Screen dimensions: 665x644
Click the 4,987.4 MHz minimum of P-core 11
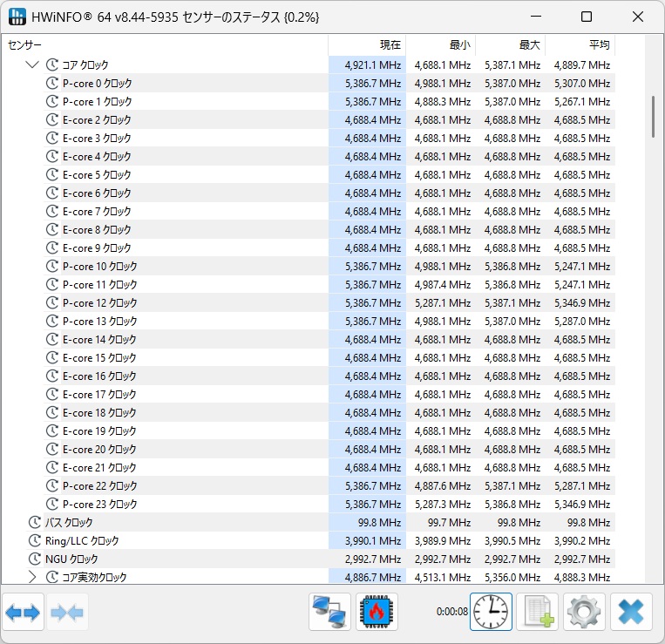(443, 284)
